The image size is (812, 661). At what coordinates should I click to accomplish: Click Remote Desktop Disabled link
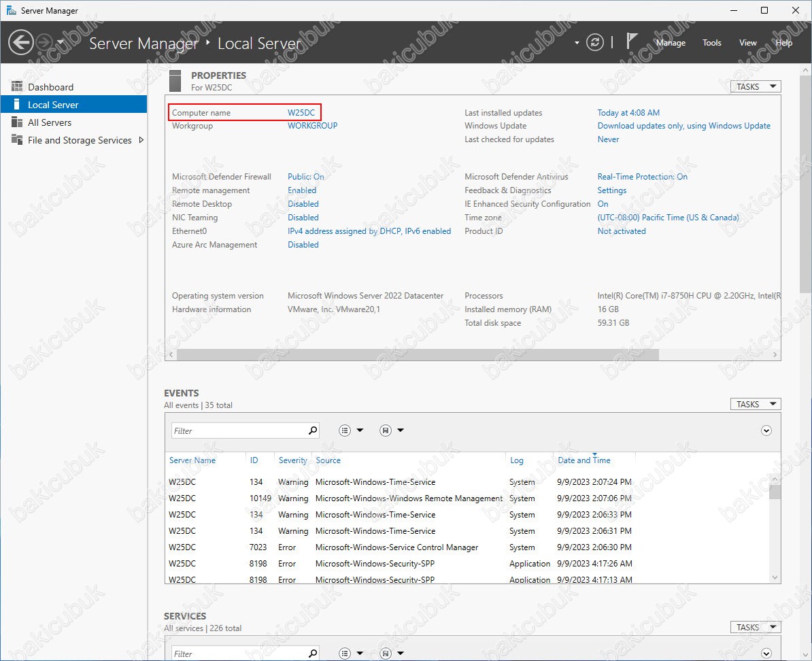303,204
